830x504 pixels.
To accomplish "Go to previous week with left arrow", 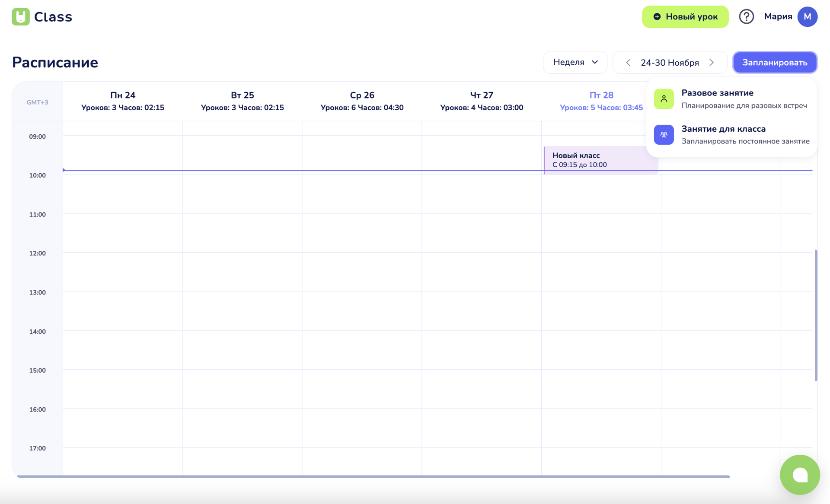I will click(628, 63).
